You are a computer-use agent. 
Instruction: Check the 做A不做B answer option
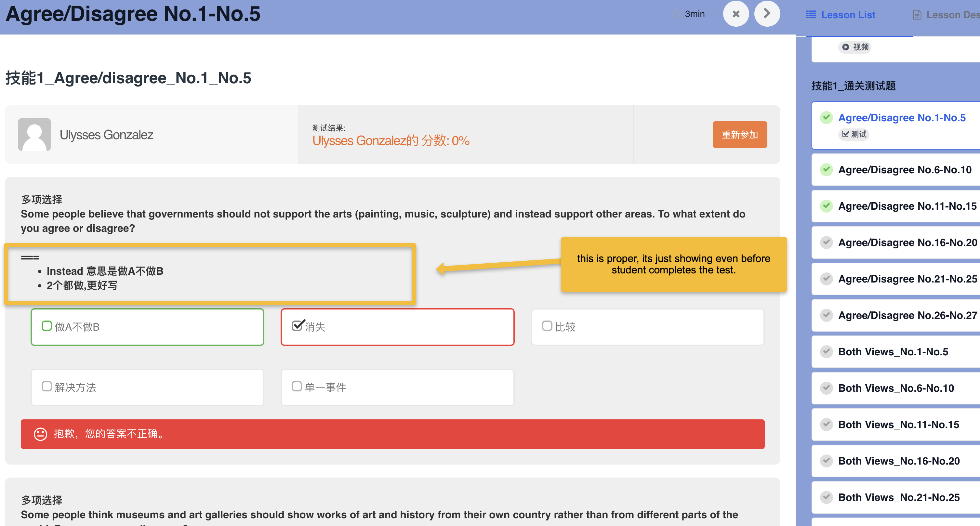pos(46,326)
